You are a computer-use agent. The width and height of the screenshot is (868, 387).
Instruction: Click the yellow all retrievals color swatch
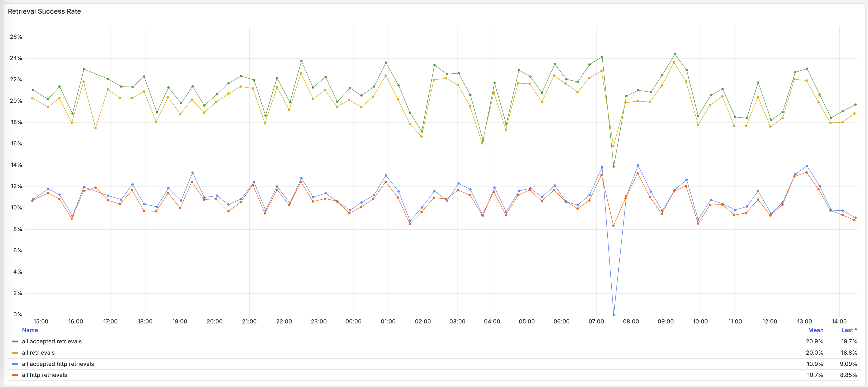click(15, 353)
